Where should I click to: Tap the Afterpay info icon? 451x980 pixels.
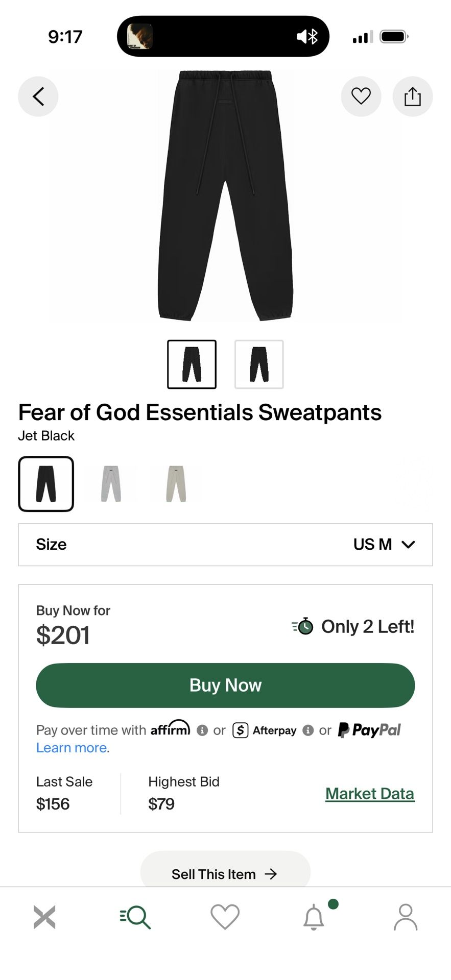(308, 730)
